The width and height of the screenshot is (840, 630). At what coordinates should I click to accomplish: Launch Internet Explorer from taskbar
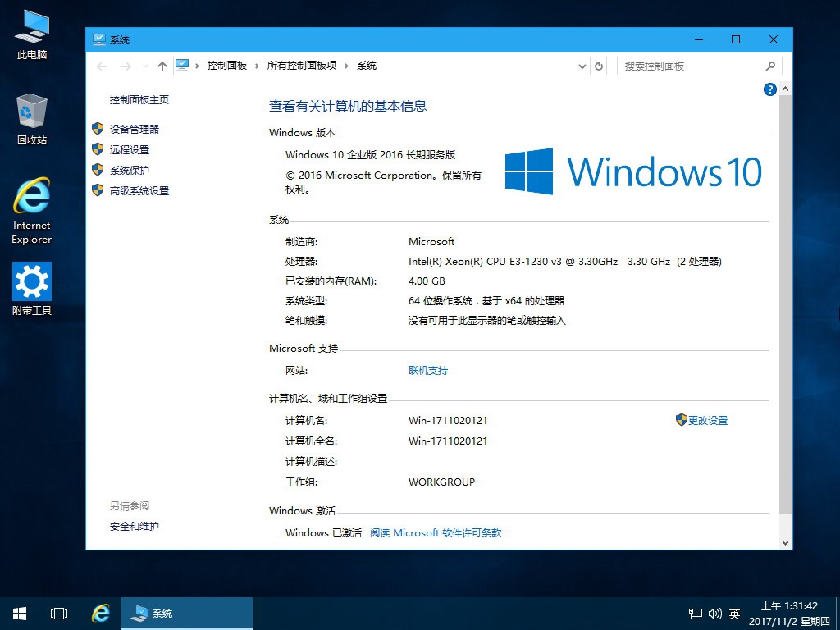tap(101, 614)
